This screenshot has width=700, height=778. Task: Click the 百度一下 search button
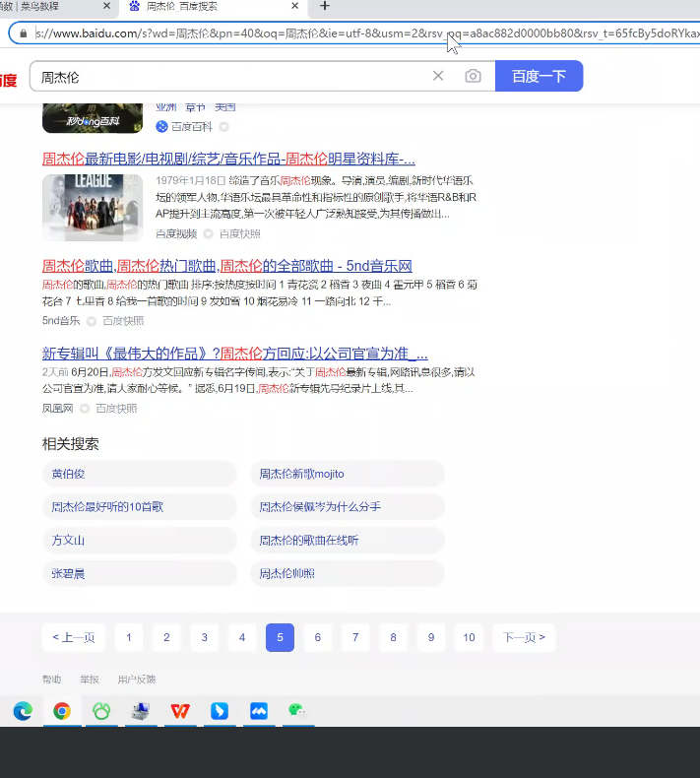tap(539, 76)
